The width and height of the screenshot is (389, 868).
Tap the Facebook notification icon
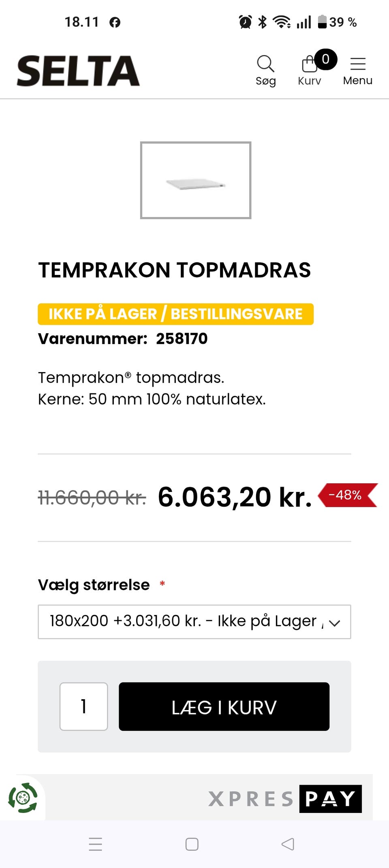[115, 22]
